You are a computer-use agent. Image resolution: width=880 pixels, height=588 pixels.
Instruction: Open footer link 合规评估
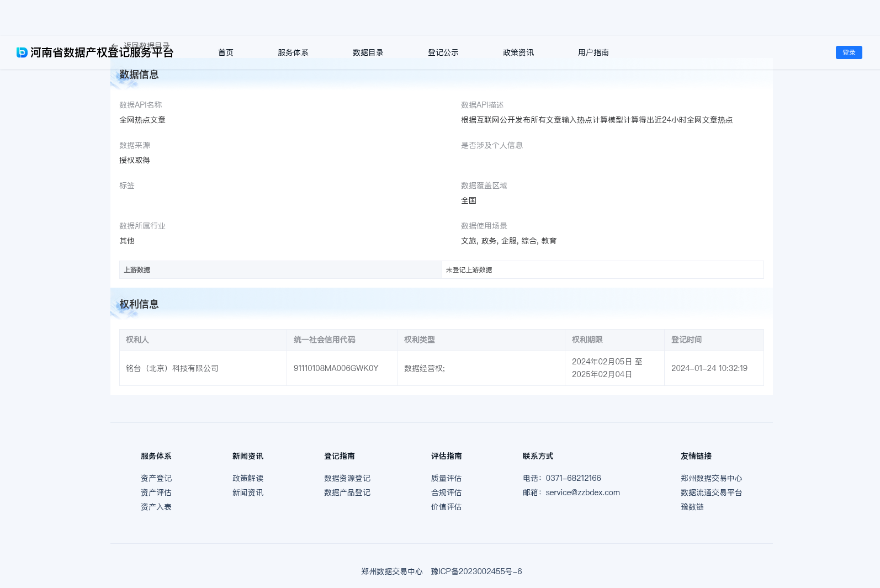[x=447, y=492]
